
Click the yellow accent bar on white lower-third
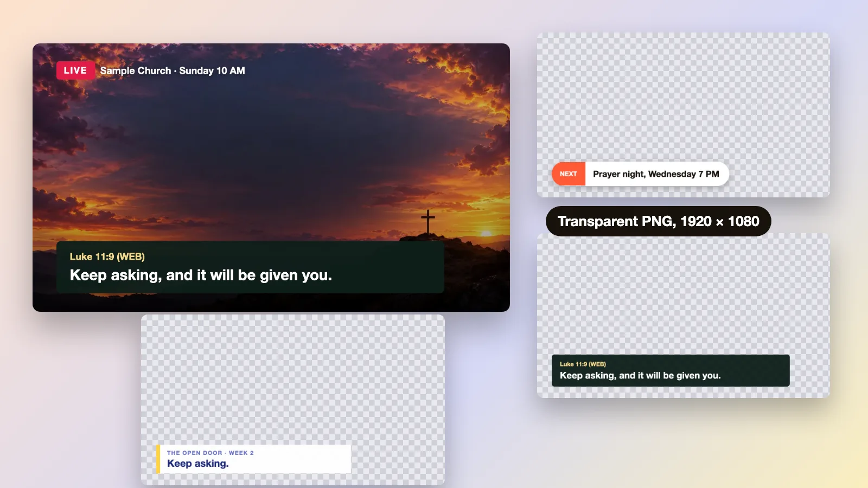tap(158, 459)
